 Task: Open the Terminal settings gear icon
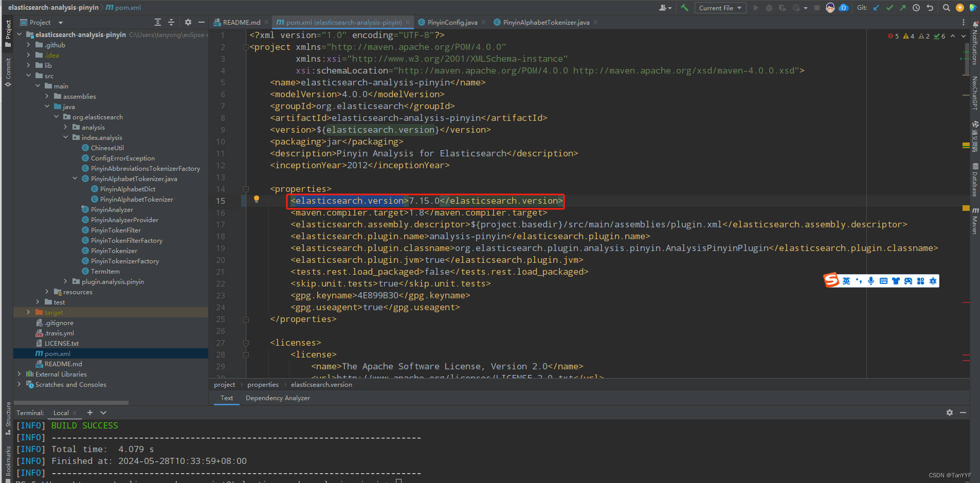(950, 413)
